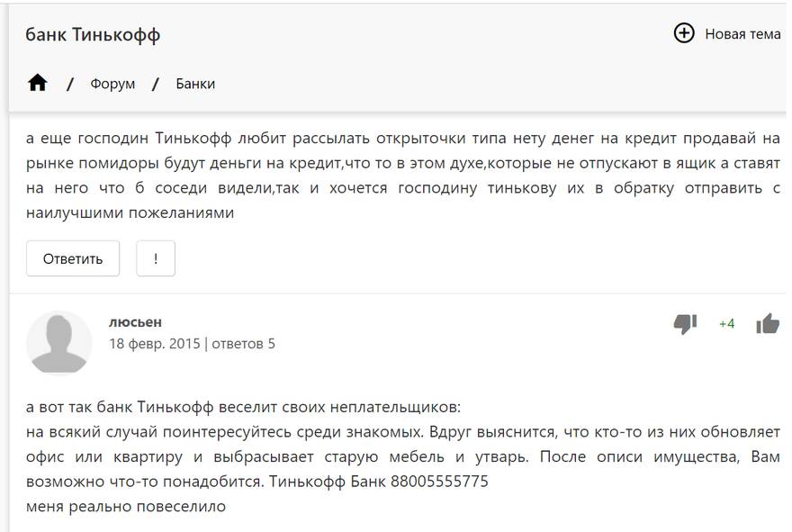This screenshot has width=792, height=532.
Task: Click the line "а вот так банк Тинькофф веселит"
Action: (x=243, y=407)
